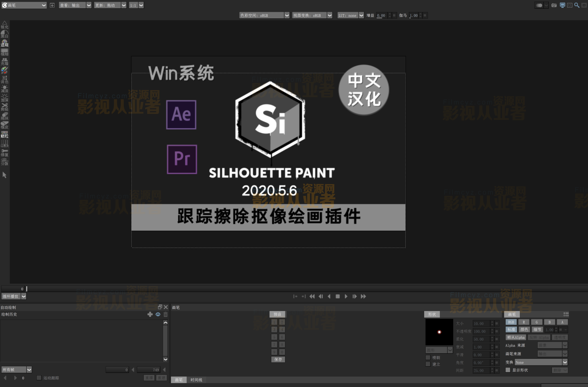Select the arrow pointer tool
This screenshot has width=588, height=387.
click(x=4, y=175)
